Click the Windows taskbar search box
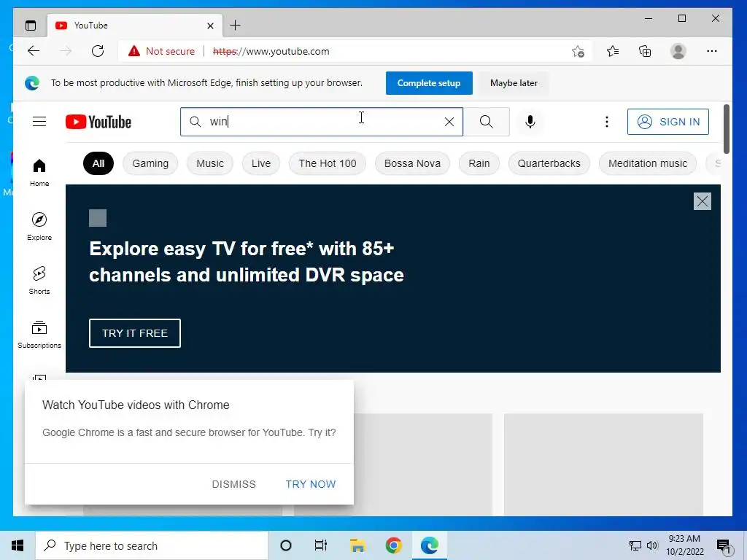The height and width of the screenshot is (560, 747). pos(152,545)
